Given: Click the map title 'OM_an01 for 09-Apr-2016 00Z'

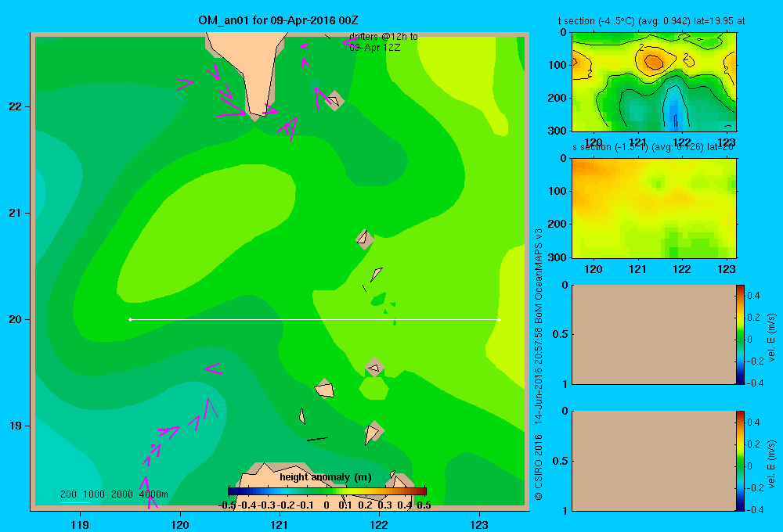Looking at the screenshot, I should [x=278, y=20].
